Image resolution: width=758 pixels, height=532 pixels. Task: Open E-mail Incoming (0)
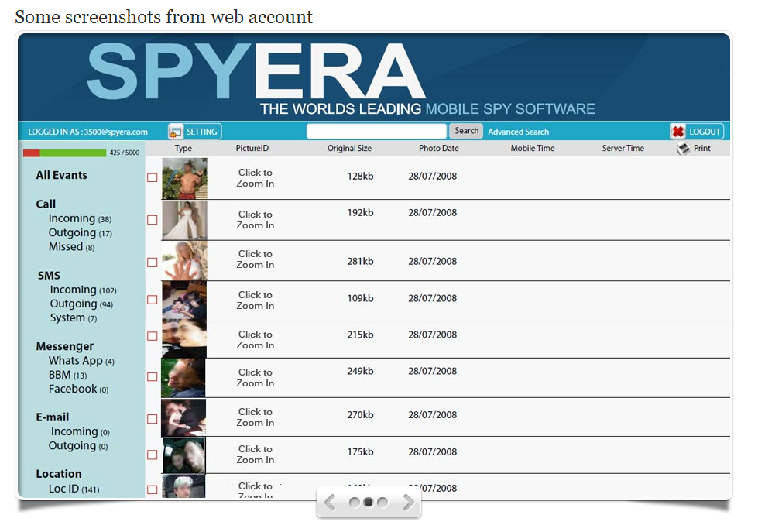click(81, 431)
